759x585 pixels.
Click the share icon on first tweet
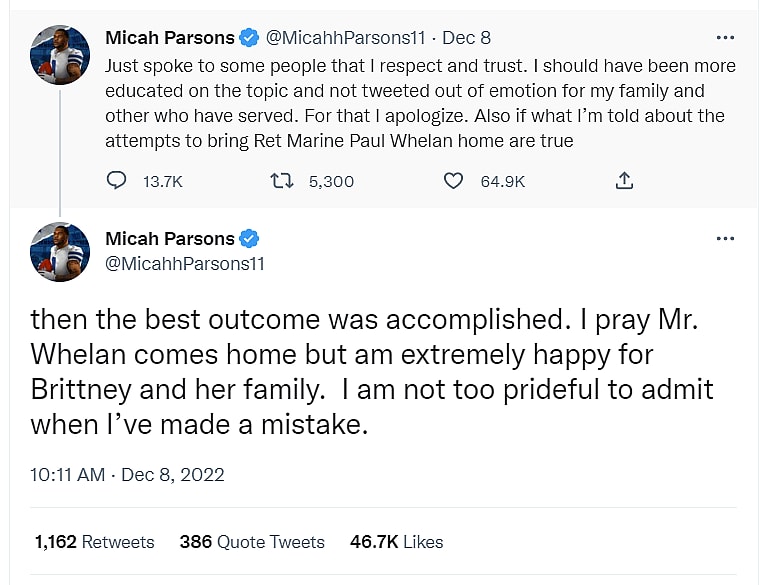pos(624,181)
